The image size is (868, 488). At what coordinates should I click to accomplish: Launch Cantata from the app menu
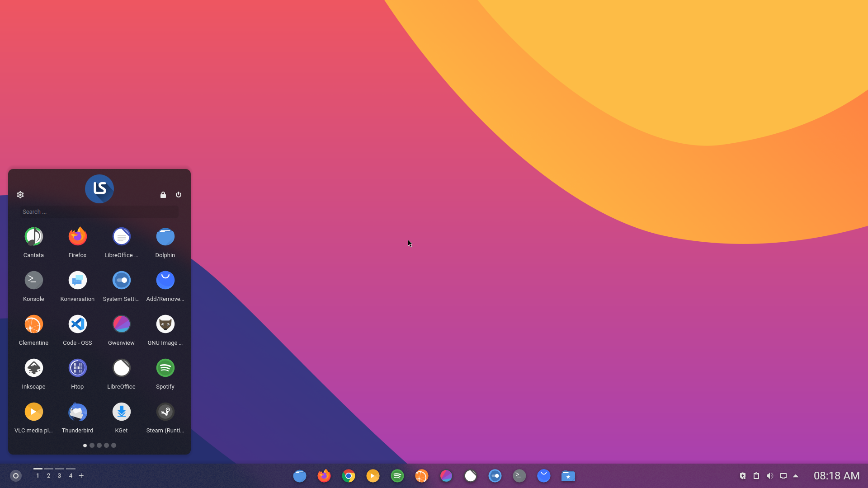pyautogui.click(x=33, y=236)
